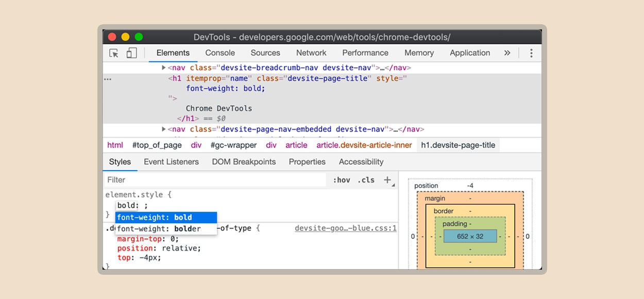Select the Network tab

[x=311, y=53]
